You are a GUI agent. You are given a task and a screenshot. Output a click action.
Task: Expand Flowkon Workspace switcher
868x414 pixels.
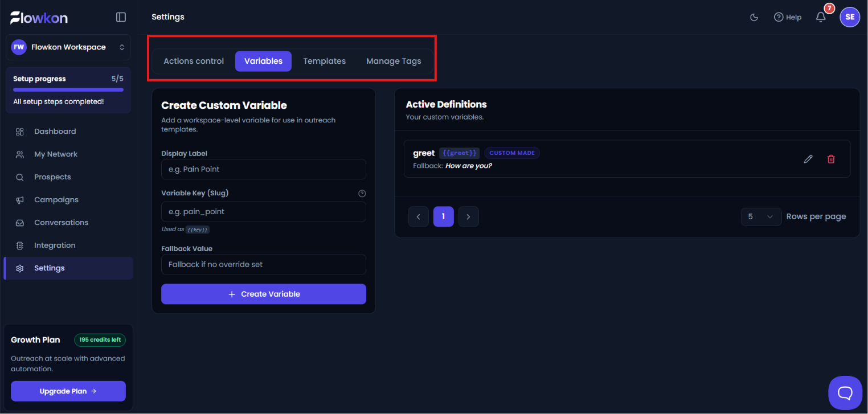click(68, 47)
